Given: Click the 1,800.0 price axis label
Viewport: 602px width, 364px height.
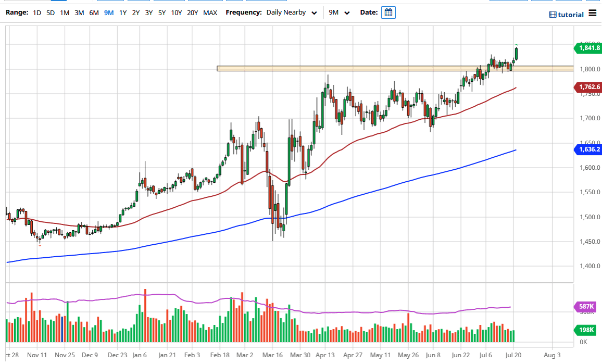Looking at the screenshot, I should [x=590, y=69].
